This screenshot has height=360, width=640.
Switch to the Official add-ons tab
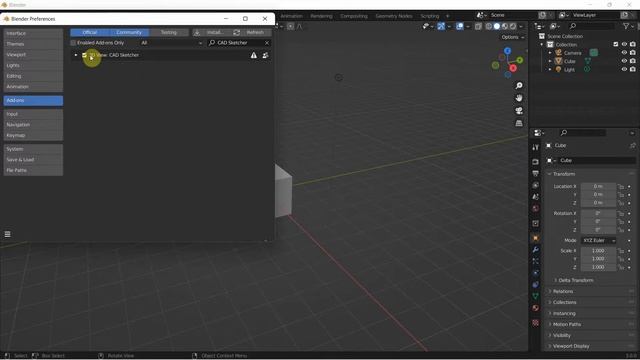[90, 32]
